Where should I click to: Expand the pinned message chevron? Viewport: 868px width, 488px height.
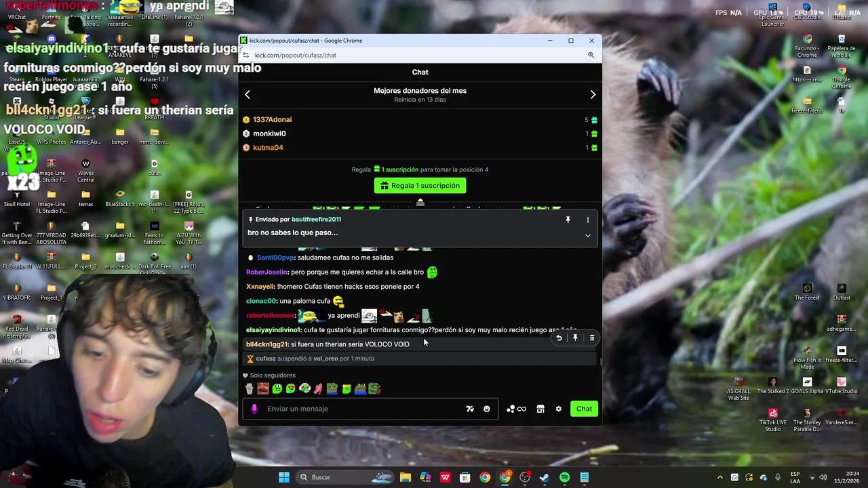click(588, 235)
